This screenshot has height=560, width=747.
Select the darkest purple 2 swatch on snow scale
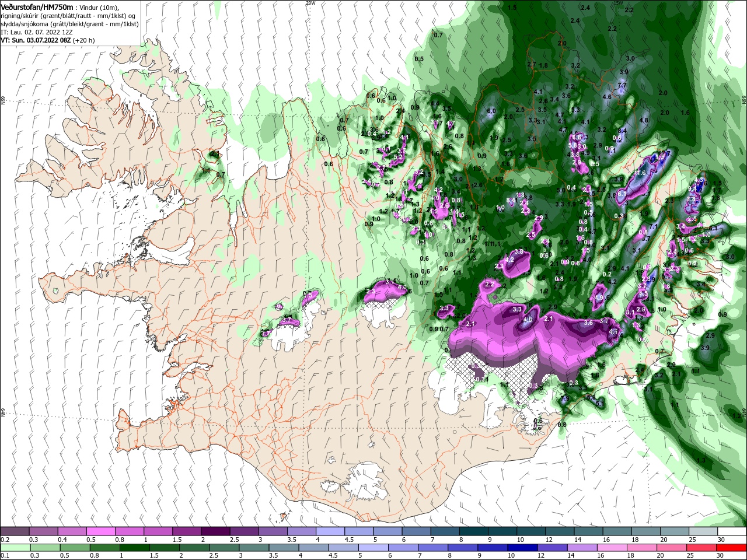(215, 531)
